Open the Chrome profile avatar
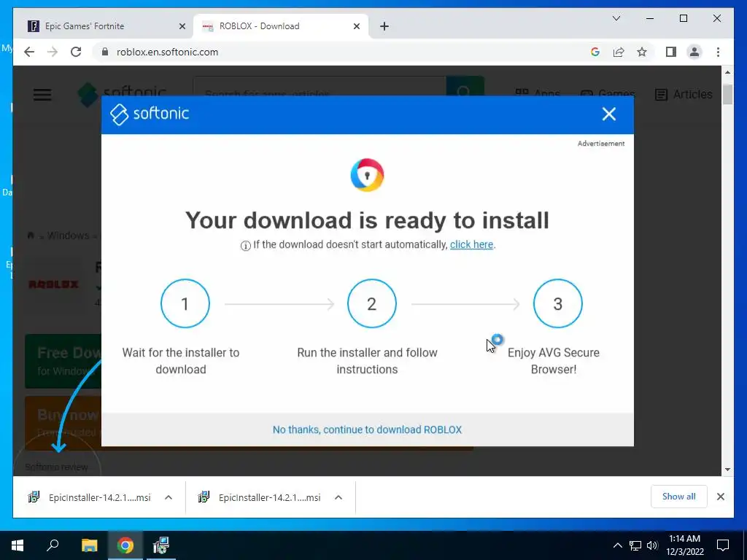 (694, 52)
